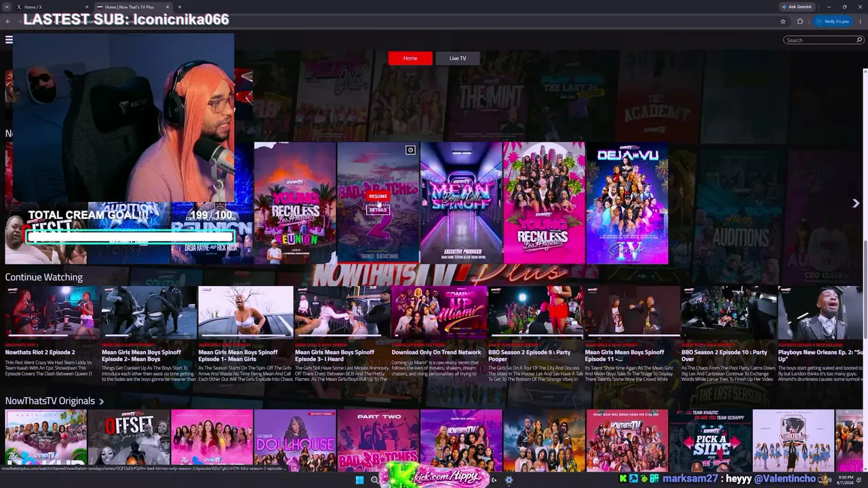Click title 'Download Only On Trend Network'
This screenshot has width=868, height=488.
(436, 352)
